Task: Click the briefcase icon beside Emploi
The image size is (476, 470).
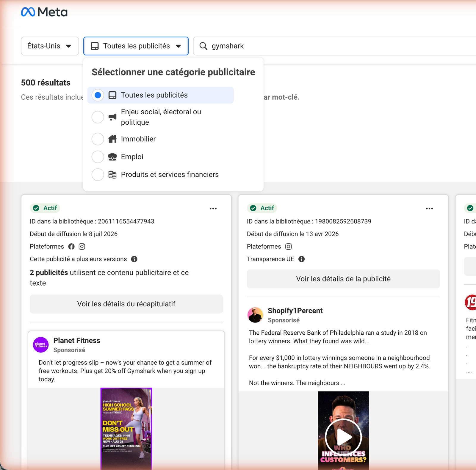Action: click(112, 157)
